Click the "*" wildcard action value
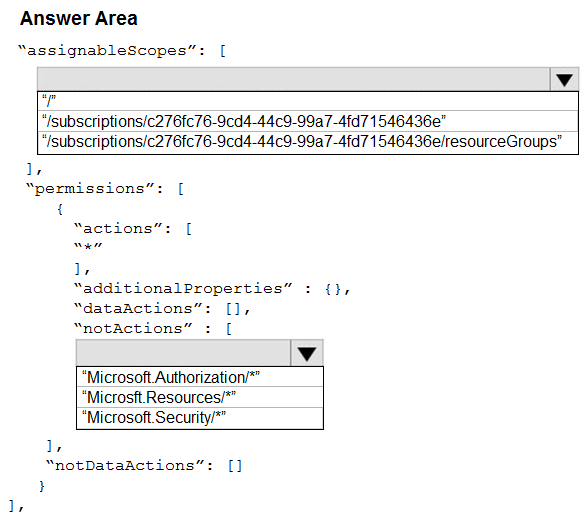Image resolution: width=585 pixels, height=519 pixels. pos(88,247)
